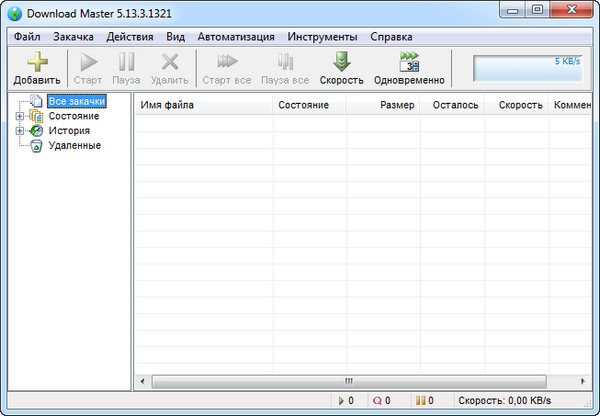Click the Старт все toolbar icon
This screenshot has width=600, height=416.
click(x=226, y=62)
